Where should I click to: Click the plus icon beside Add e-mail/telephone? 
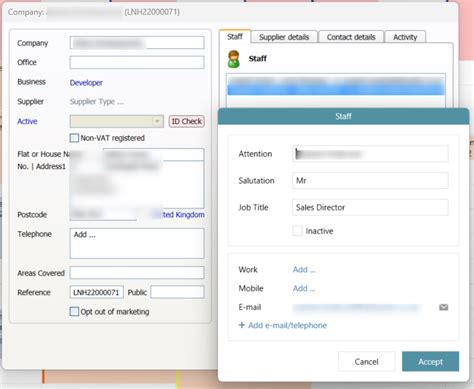242,325
